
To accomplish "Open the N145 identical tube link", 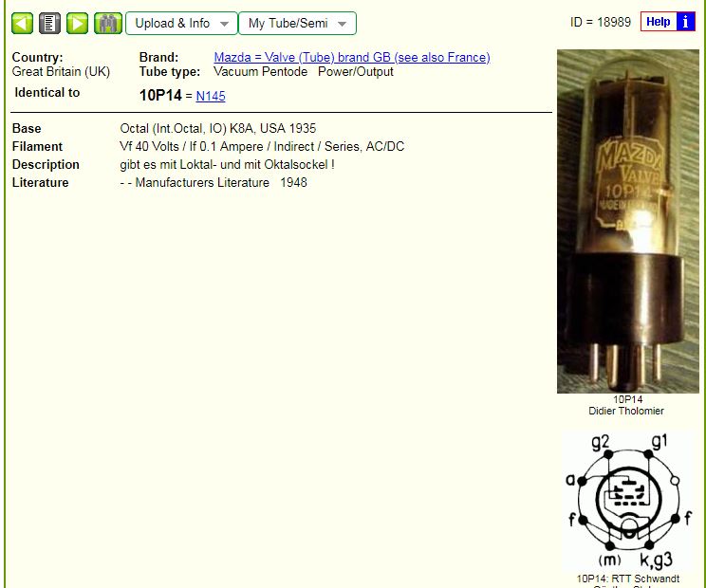I will pos(211,96).
